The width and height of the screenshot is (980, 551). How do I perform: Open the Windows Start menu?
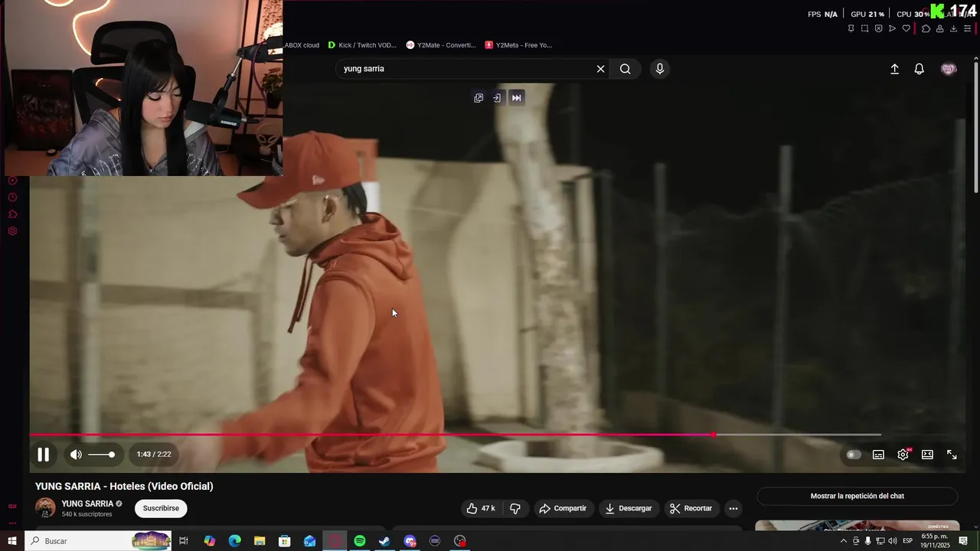12,541
